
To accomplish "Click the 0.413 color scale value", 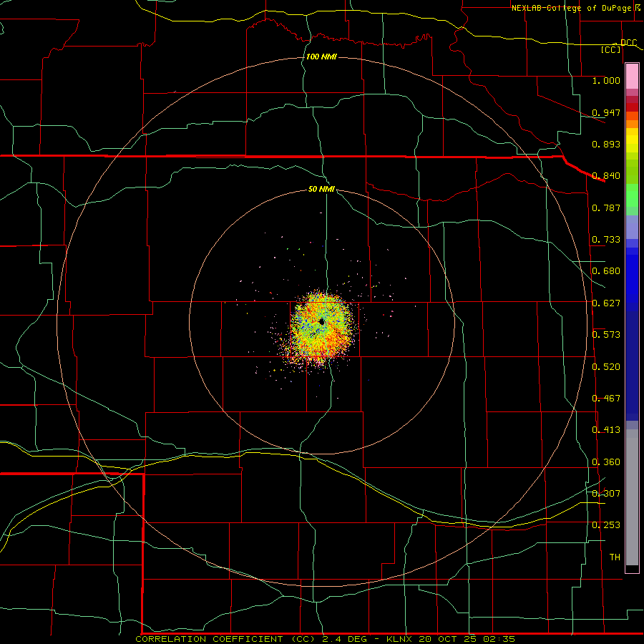I will pyautogui.click(x=606, y=430).
